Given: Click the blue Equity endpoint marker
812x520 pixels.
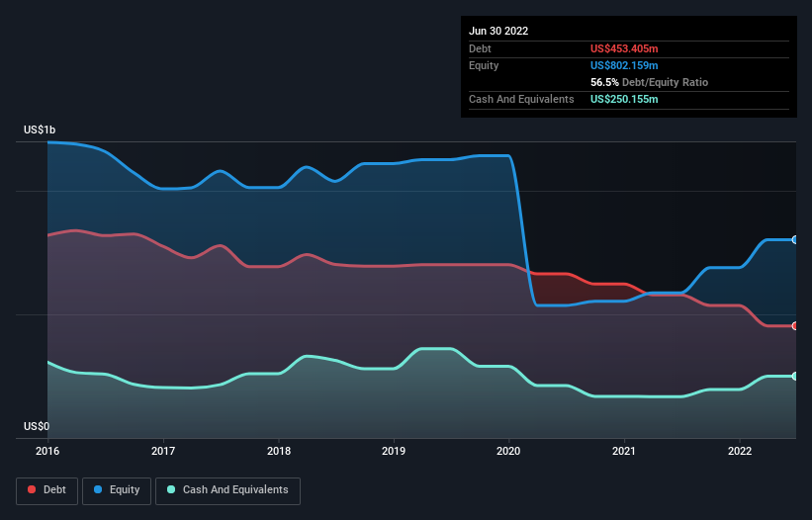Looking at the screenshot, I should [795, 239].
